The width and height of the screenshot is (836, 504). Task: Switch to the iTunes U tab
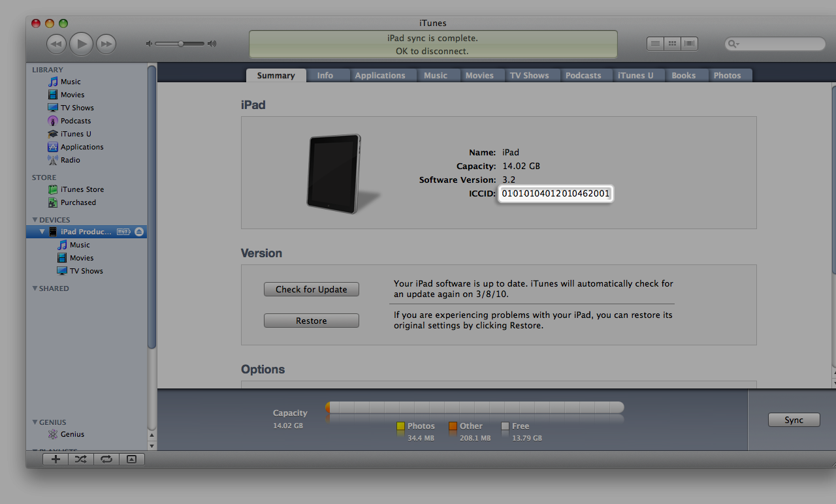click(636, 75)
